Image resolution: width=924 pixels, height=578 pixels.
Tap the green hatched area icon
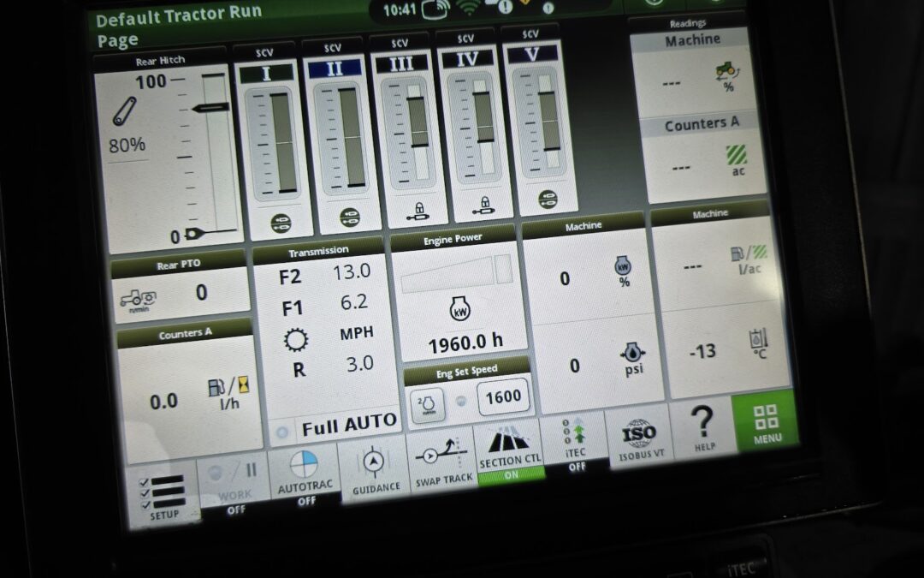737,155
